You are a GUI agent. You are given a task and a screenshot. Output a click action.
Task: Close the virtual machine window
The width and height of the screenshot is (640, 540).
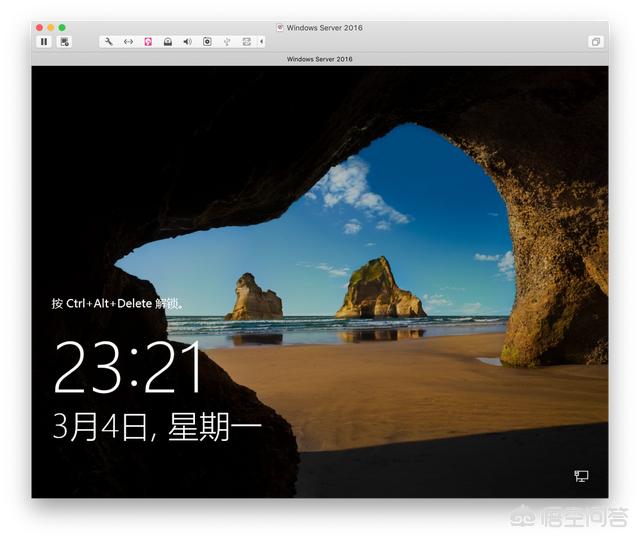pyautogui.click(x=39, y=27)
